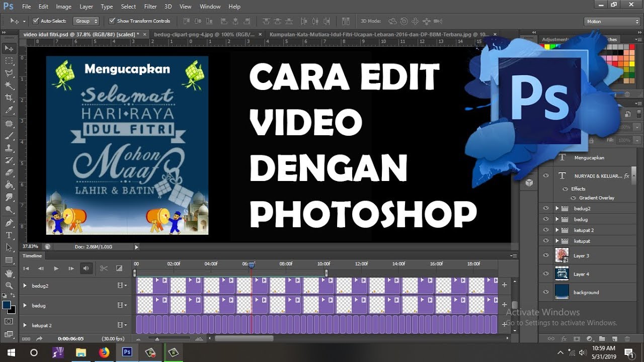644x362 pixels.
Task: Hide the bedug layer group
Action: pos(546,219)
